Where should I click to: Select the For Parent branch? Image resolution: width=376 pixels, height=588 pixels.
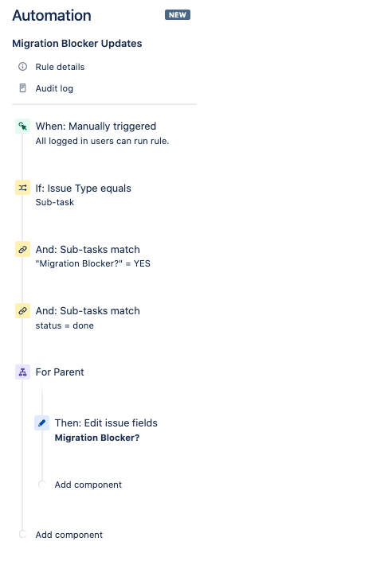60,372
